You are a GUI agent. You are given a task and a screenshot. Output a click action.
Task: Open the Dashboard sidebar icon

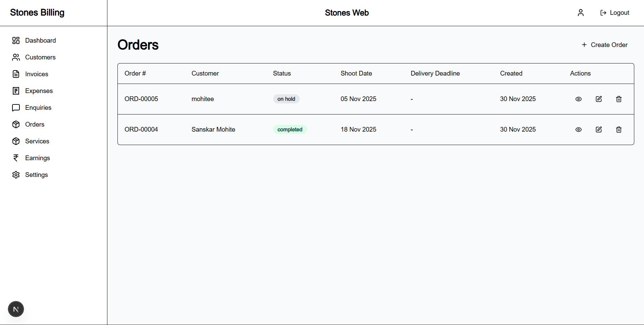(16, 40)
